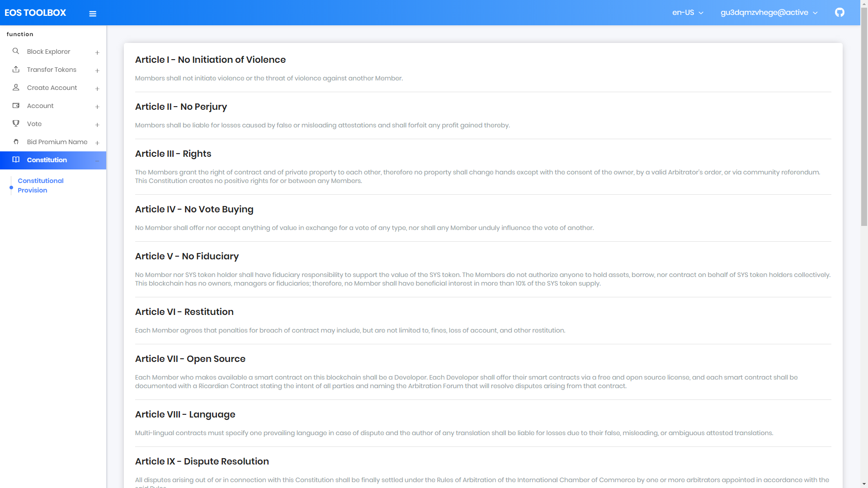This screenshot has height=488, width=868.
Task: Expand the Vote submenu plus sign
Action: tap(97, 125)
